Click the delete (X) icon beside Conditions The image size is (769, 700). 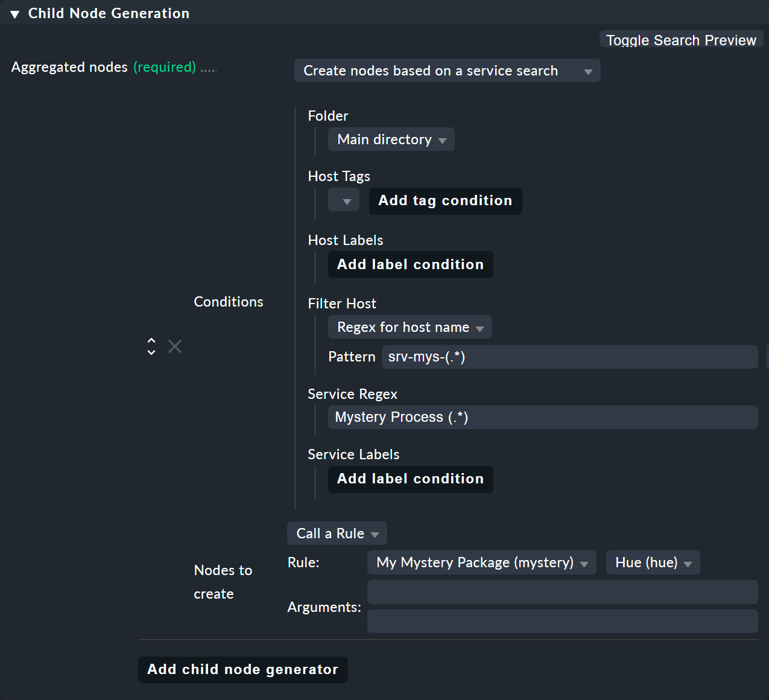174,346
